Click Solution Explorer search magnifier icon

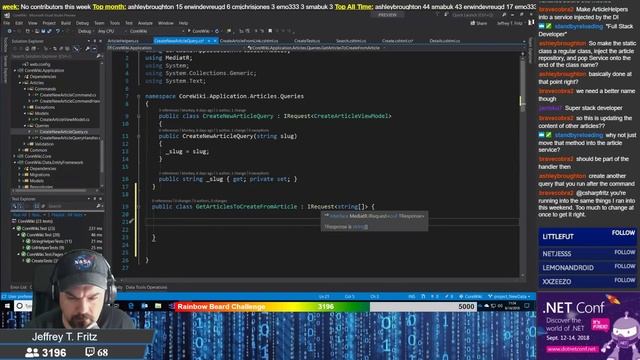tap(99, 56)
